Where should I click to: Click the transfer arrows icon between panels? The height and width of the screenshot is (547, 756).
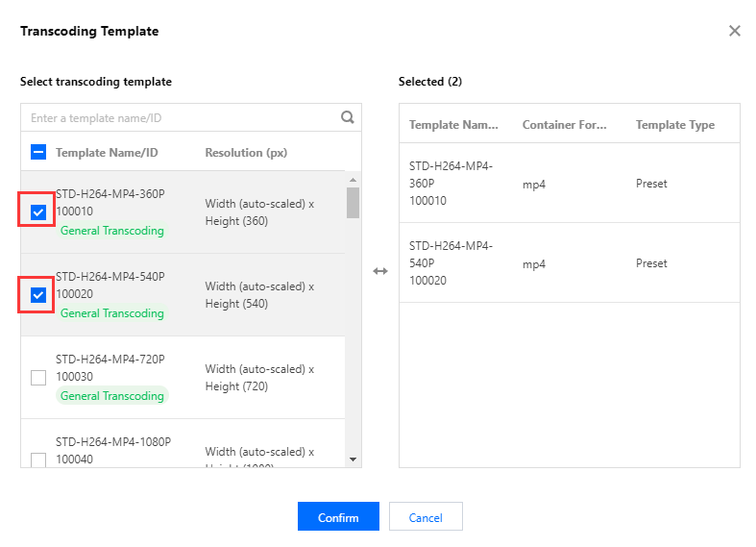pyautogui.click(x=380, y=271)
